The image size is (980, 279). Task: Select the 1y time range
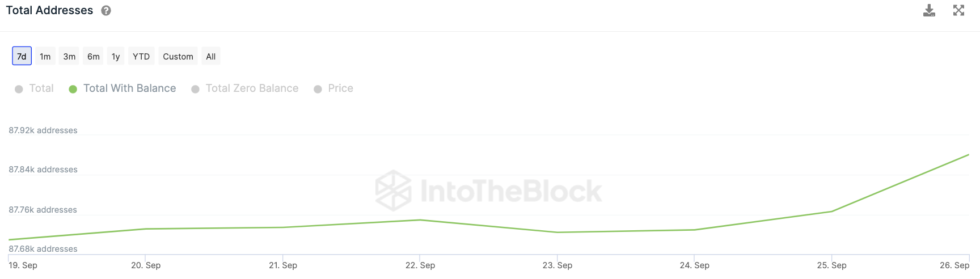tap(116, 56)
